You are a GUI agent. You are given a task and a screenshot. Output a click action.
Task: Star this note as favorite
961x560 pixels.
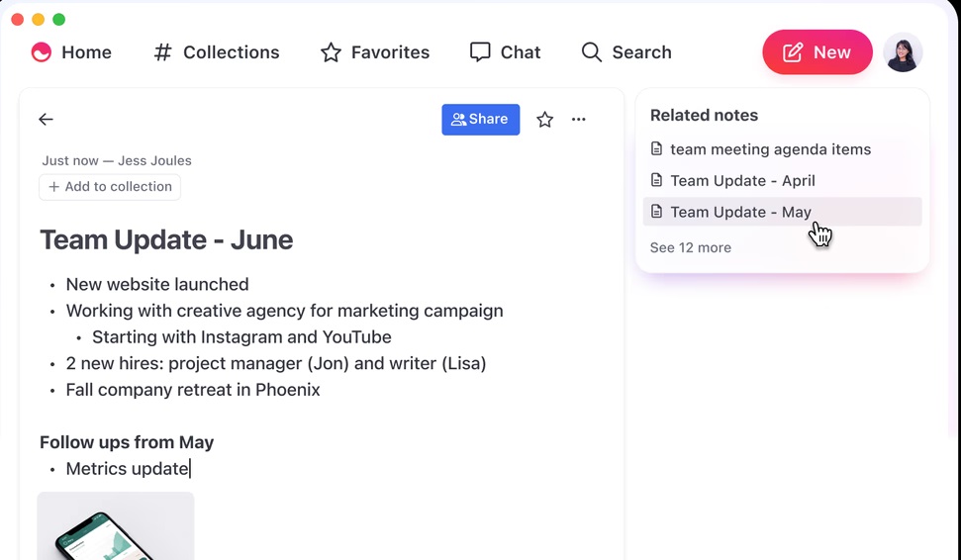(x=545, y=120)
